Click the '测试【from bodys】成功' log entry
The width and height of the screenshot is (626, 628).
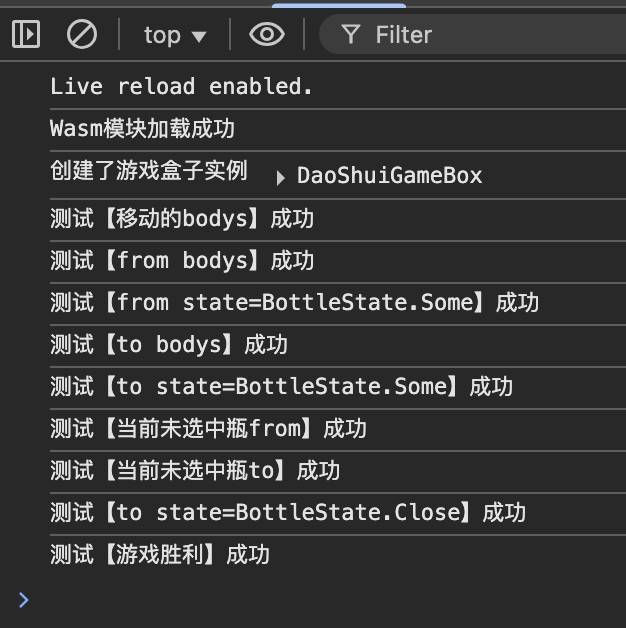(x=181, y=261)
